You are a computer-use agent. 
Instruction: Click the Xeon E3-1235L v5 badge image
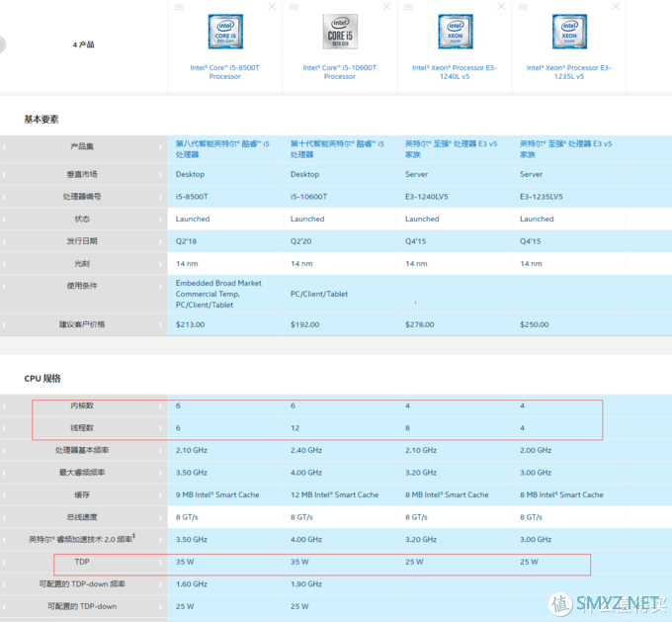(x=569, y=32)
